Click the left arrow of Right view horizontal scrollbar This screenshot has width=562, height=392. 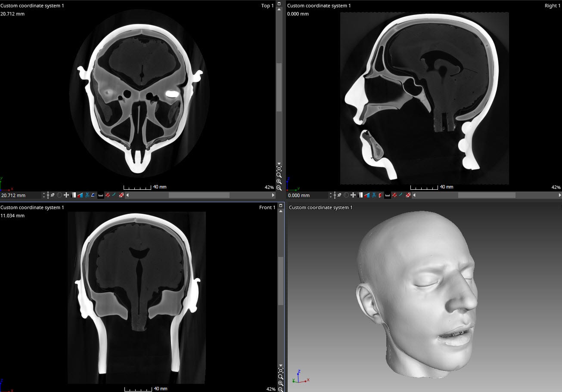[x=414, y=195]
